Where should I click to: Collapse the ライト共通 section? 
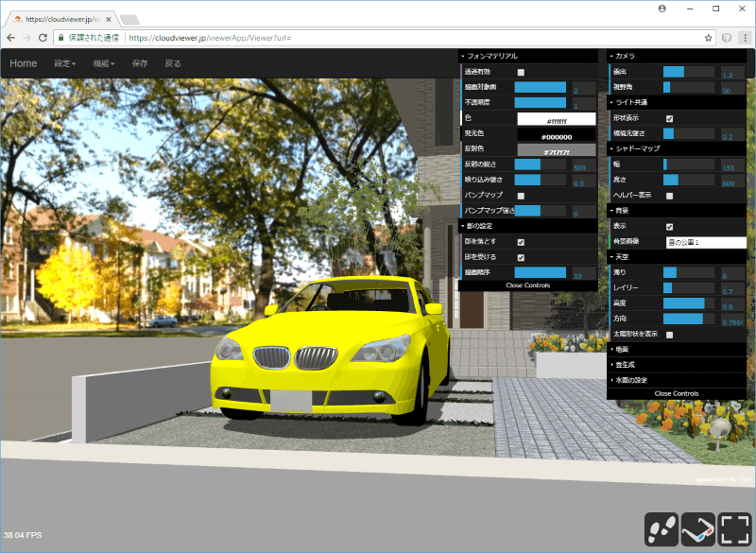677,102
